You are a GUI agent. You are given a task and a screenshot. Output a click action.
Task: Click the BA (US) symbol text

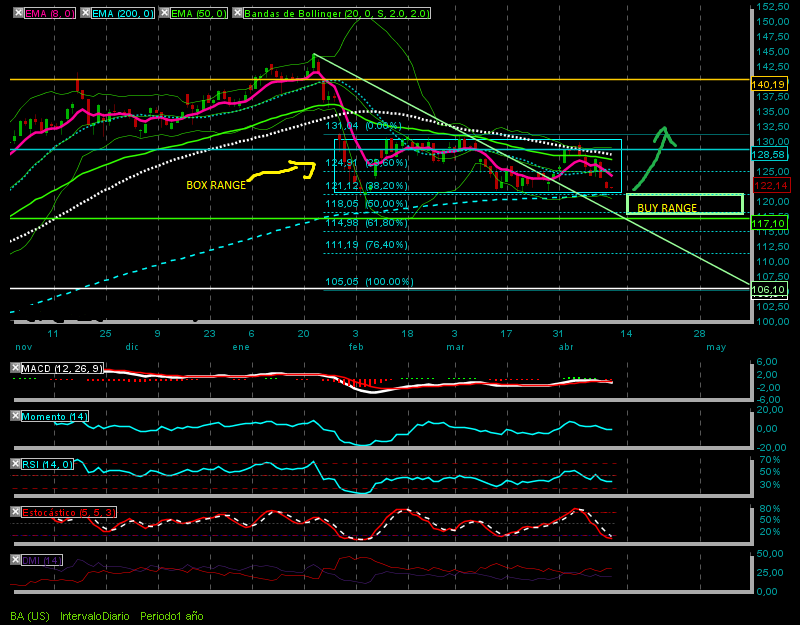tap(30, 616)
